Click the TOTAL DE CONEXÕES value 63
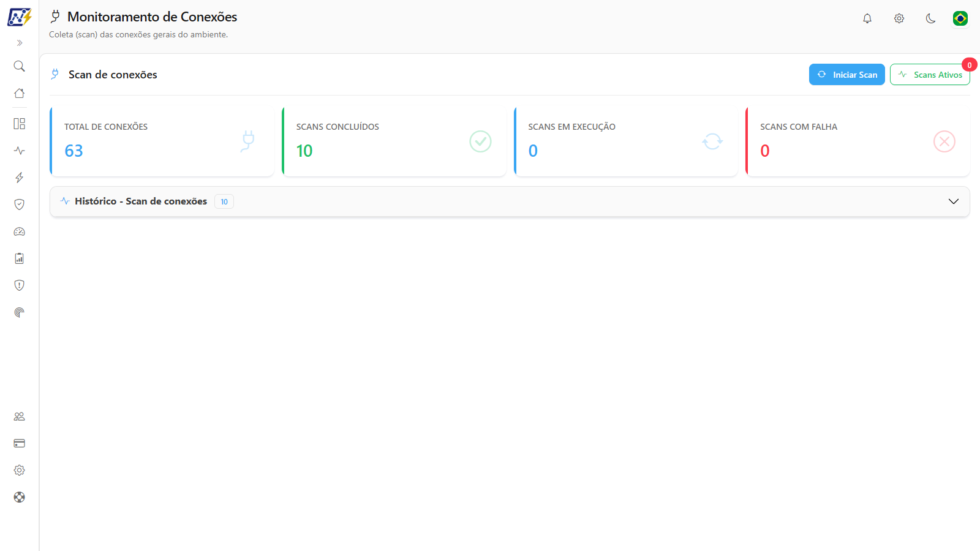The image size is (980, 551). (73, 151)
